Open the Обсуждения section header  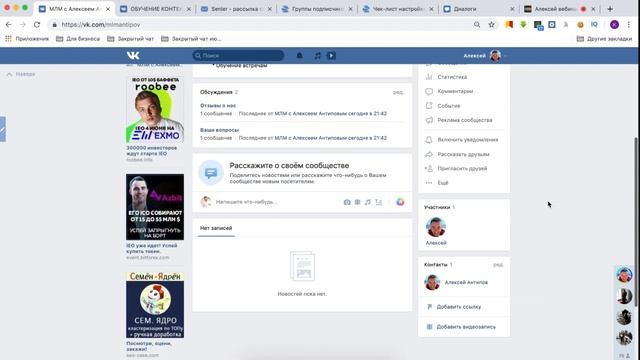[216, 92]
